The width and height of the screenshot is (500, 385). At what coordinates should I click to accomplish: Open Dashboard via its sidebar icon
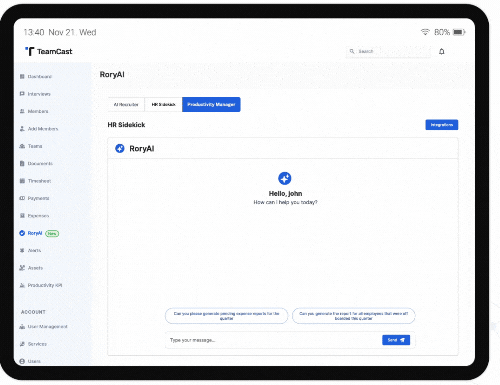(22, 76)
